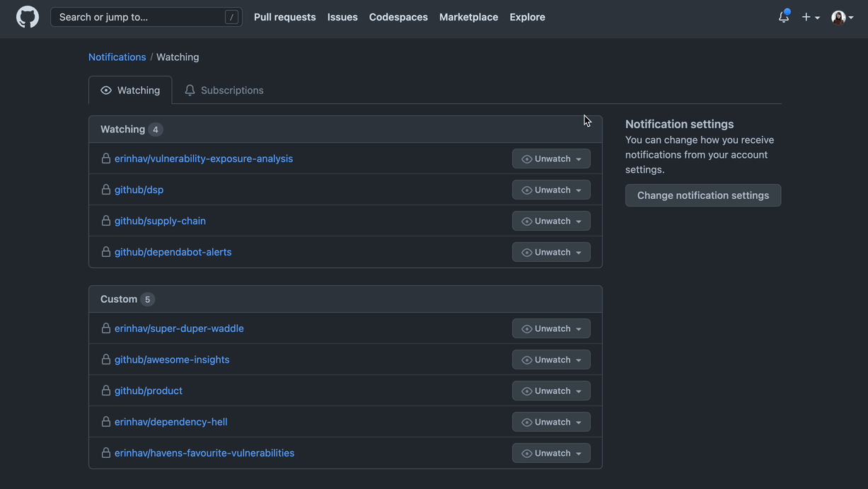Image resolution: width=868 pixels, height=489 pixels.
Task: Expand Unwatch dropdown arrow for erinhav/dependency-hell
Action: 579,422
